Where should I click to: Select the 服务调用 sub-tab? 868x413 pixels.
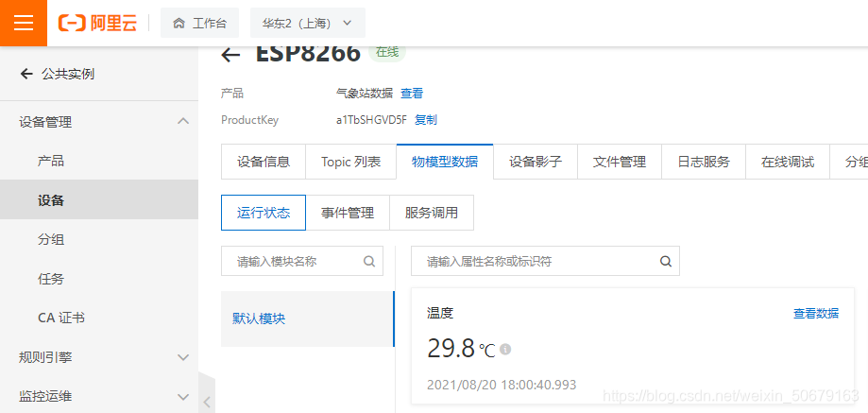point(432,213)
